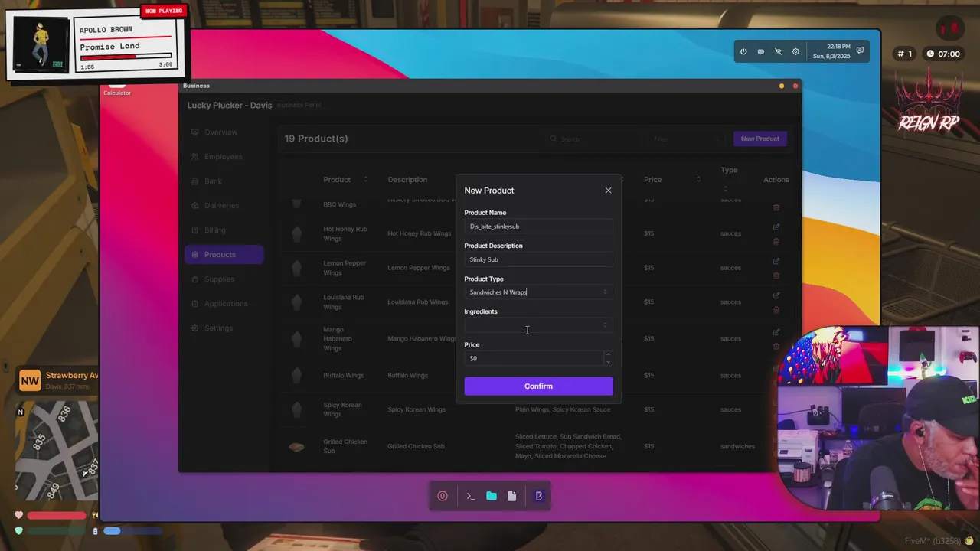Image resolution: width=980 pixels, height=551 pixels.
Task: Edit the Hot Honey Rub Wings product
Action: (776, 227)
